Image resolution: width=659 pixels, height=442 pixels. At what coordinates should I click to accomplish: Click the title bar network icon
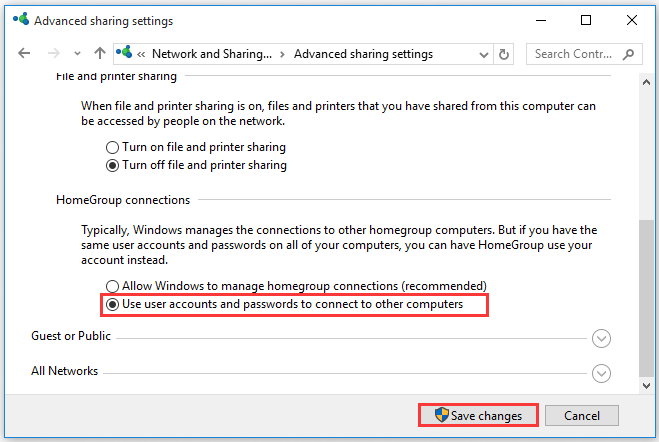pos(21,19)
